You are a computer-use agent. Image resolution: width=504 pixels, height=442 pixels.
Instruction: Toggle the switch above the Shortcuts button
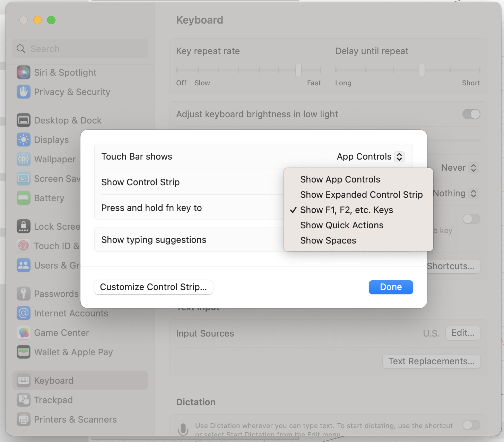click(471, 219)
